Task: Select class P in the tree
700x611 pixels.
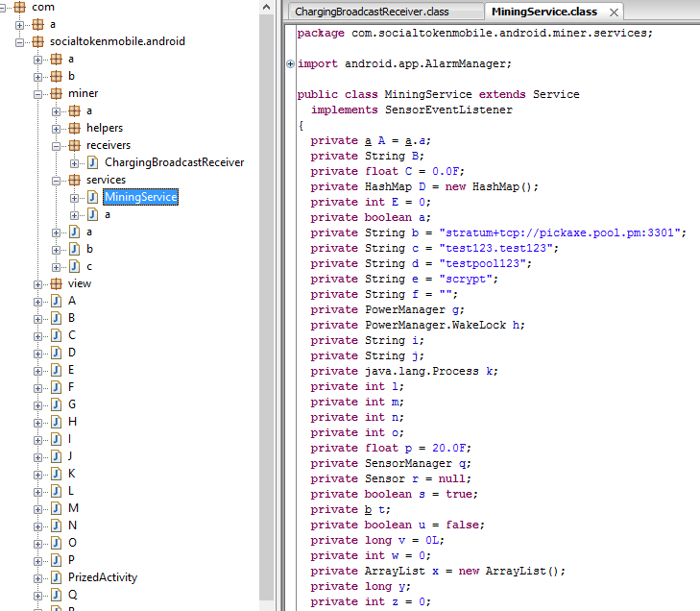Action: [x=71, y=560]
